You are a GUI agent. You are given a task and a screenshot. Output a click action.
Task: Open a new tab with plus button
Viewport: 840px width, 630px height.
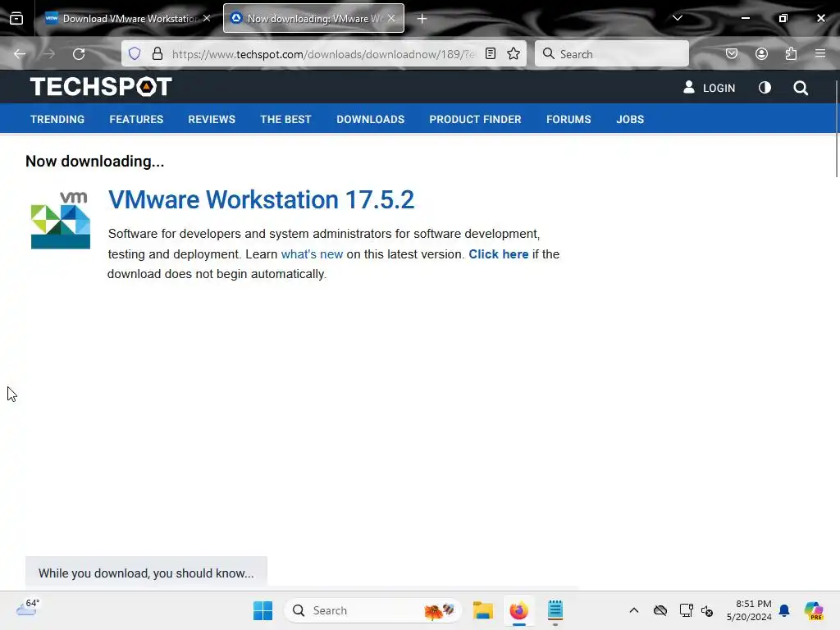pyautogui.click(x=422, y=19)
